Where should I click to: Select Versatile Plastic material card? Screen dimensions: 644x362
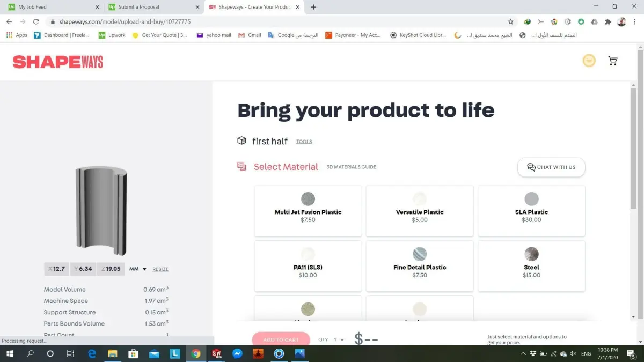(420, 211)
